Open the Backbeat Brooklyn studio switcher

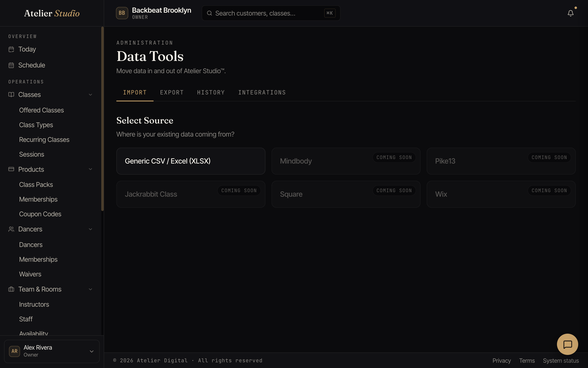click(154, 13)
